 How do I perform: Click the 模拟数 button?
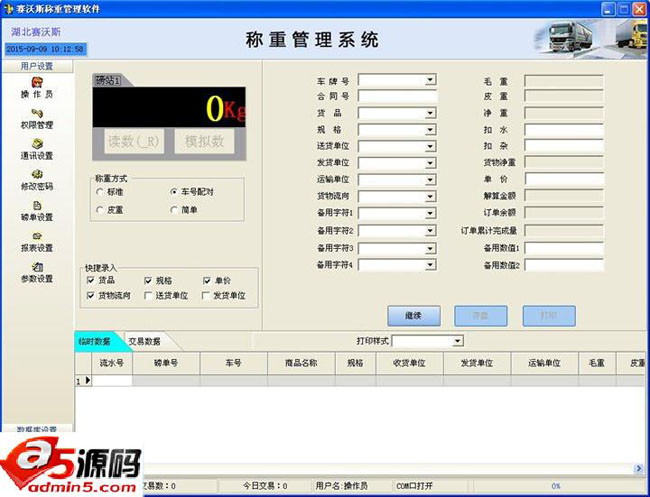pos(204,141)
